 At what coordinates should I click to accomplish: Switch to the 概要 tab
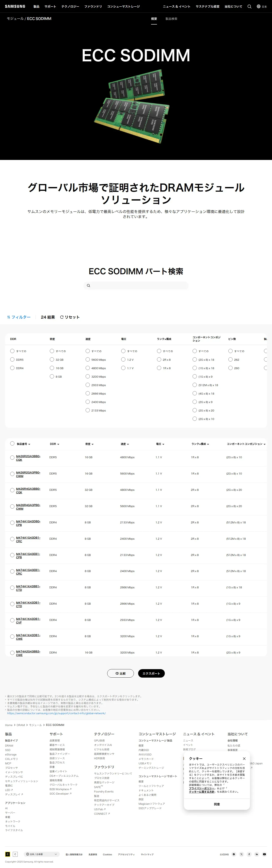[x=154, y=19]
